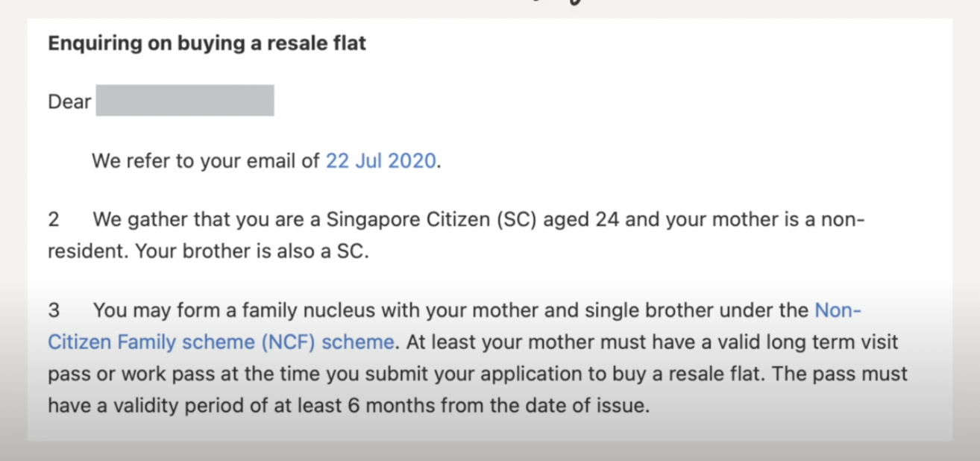This screenshot has width=980, height=461.
Task: Click the text "We refer to your email of"
Action: (x=206, y=161)
